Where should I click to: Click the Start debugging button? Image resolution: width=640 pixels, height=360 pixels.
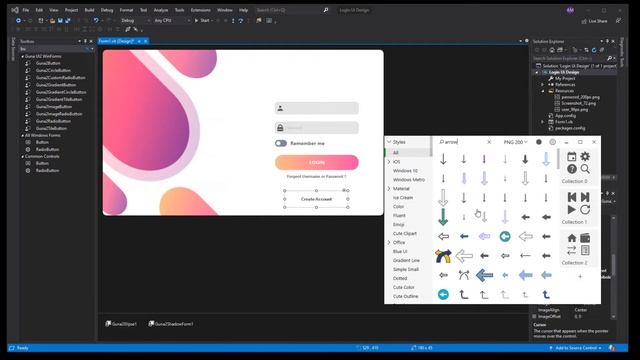coord(203,20)
